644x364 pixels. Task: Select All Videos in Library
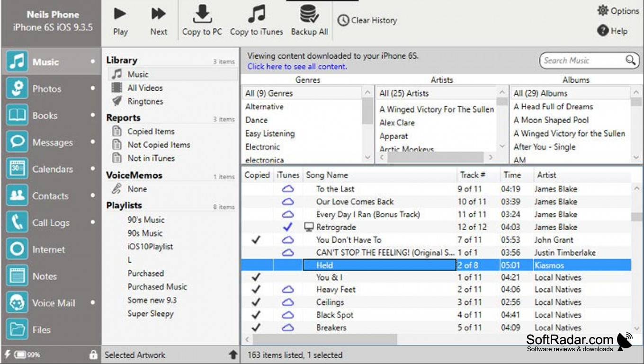pyautogui.click(x=145, y=88)
